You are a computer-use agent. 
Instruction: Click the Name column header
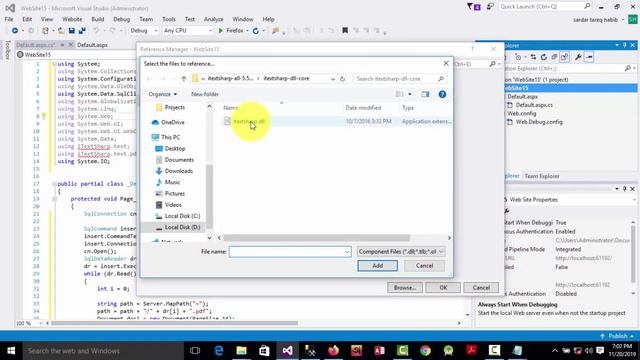(231, 108)
